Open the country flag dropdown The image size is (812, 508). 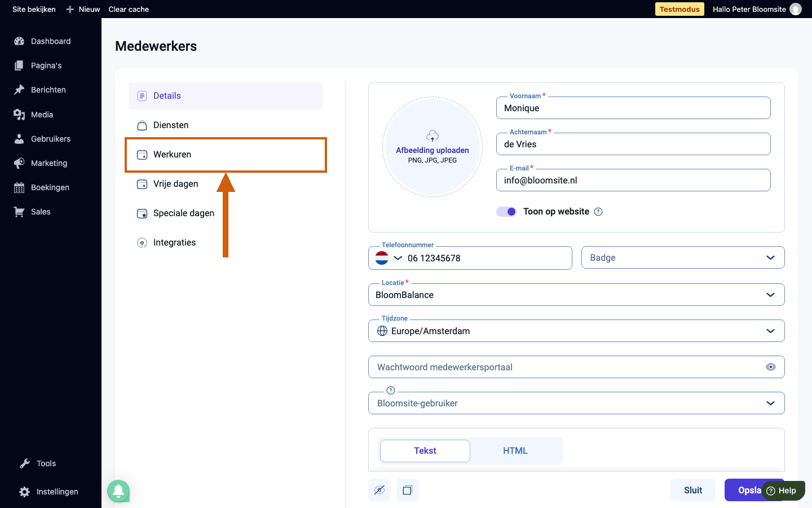click(x=389, y=258)
